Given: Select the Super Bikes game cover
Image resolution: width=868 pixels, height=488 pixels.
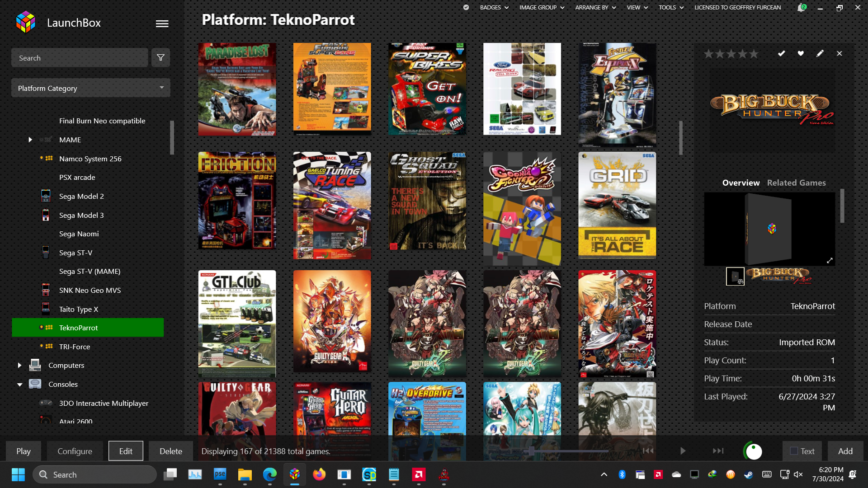Looking at the screenshot, I should [427, 89].
